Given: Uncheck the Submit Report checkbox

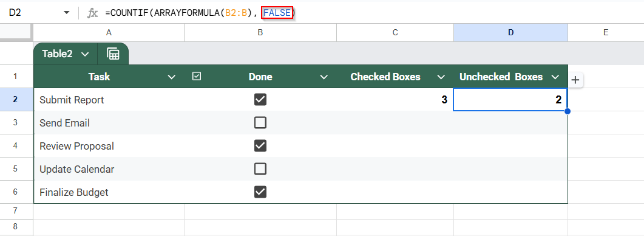Looking at the screenshot, I should pyautogui.click(x=260, y=100).
